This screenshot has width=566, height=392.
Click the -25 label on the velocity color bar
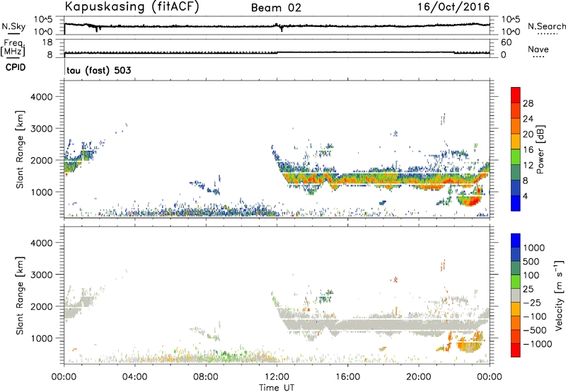coord(532,302)
